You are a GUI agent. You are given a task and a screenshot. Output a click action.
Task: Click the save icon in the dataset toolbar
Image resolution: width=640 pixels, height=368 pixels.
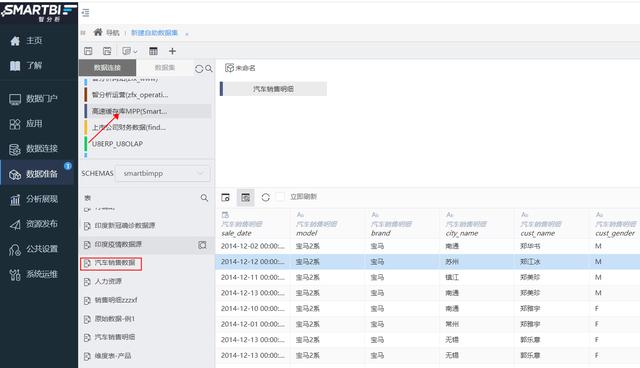(88, 51)
